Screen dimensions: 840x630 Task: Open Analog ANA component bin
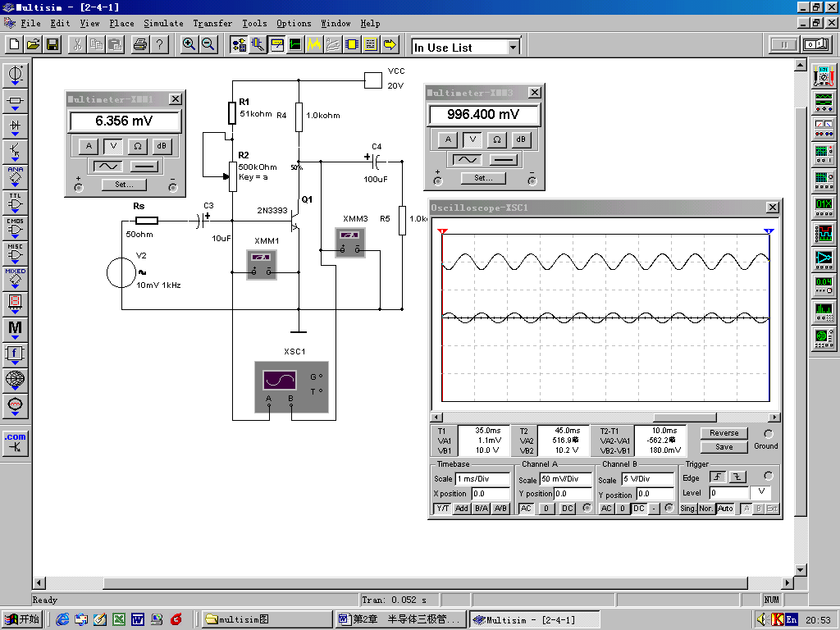(15, 177)
